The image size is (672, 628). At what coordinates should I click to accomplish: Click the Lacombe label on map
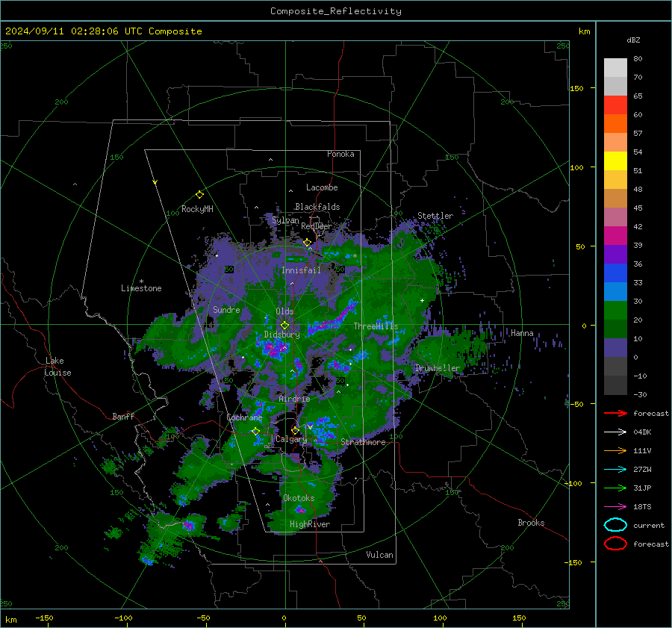(x=322, y=187)
